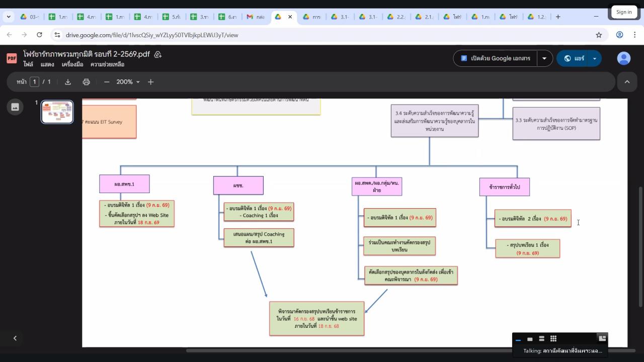Focus the address bar URL
This screenshot has height=362, width=644.
pos(152,35)
